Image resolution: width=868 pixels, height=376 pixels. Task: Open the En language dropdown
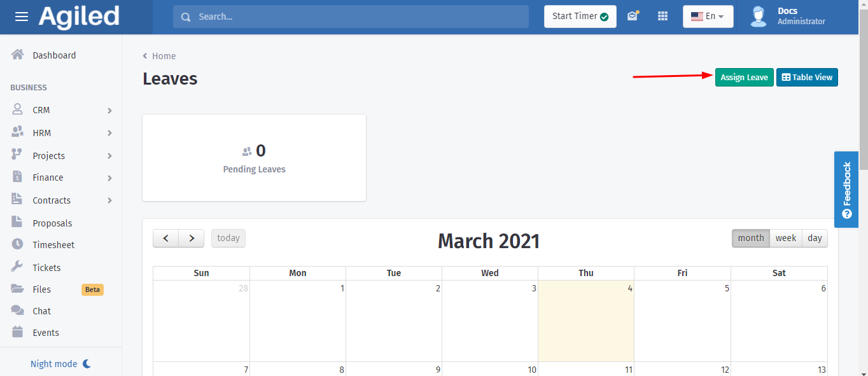pos(708,17)
